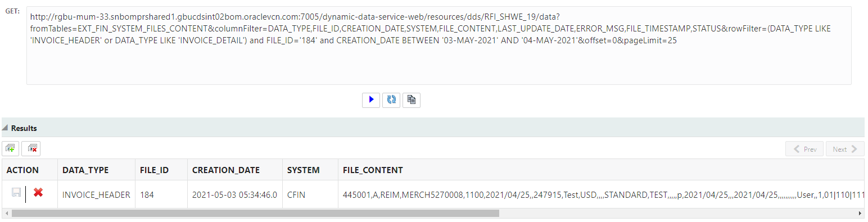Select the INVOICE_HEADER cell

[97, 194]
